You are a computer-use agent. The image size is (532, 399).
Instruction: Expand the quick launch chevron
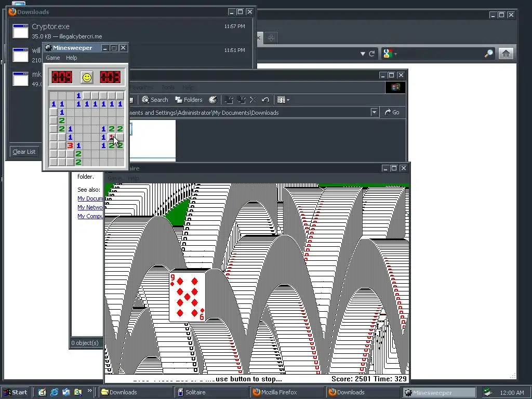[89, 391]
